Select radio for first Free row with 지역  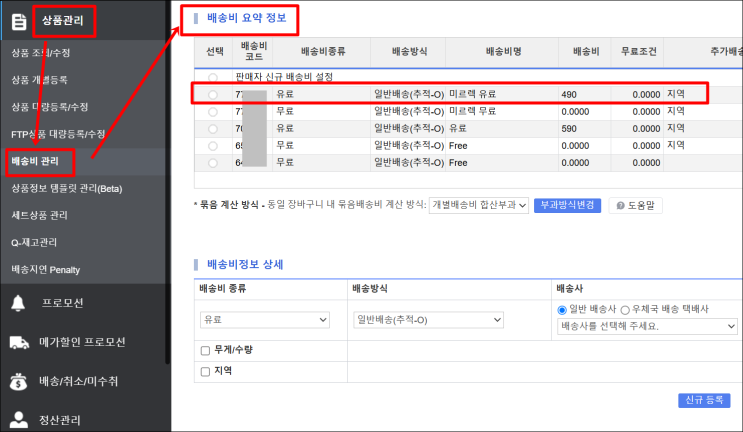tap(213, 145)
